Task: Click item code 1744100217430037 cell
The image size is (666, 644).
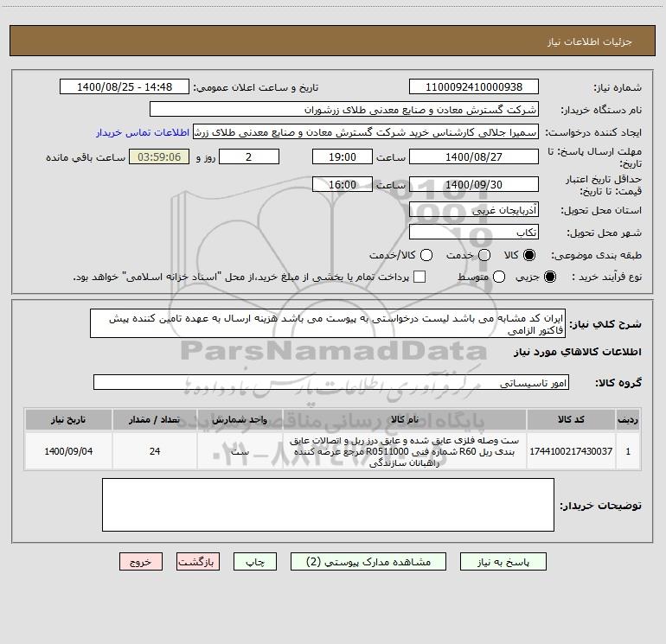Action: tap(571, 451)
